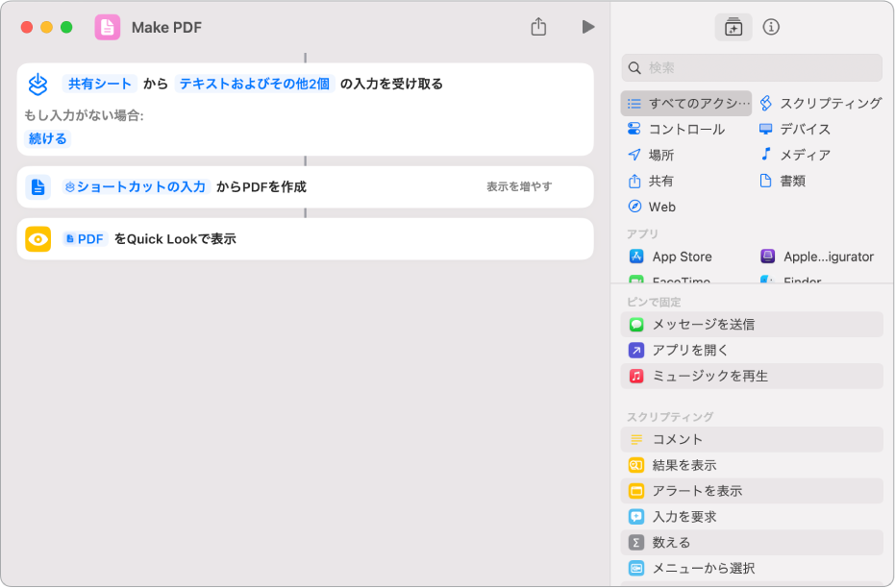Select Web category
This screenshot has height=588, width=895.
point(651,207)
